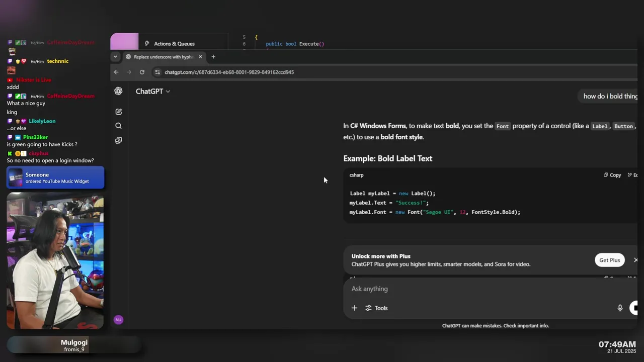Click chat username ciuphus
Viewport: 644px width, 362px height.
pyautogui.click(x=38, y=153)
